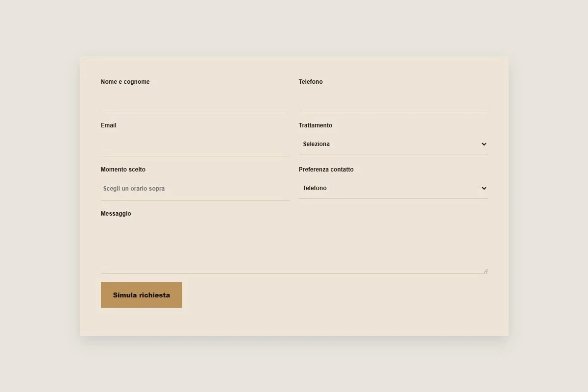Click the Email label
Viewport: 588px width, 392px height.
click(x=108, y=125)
